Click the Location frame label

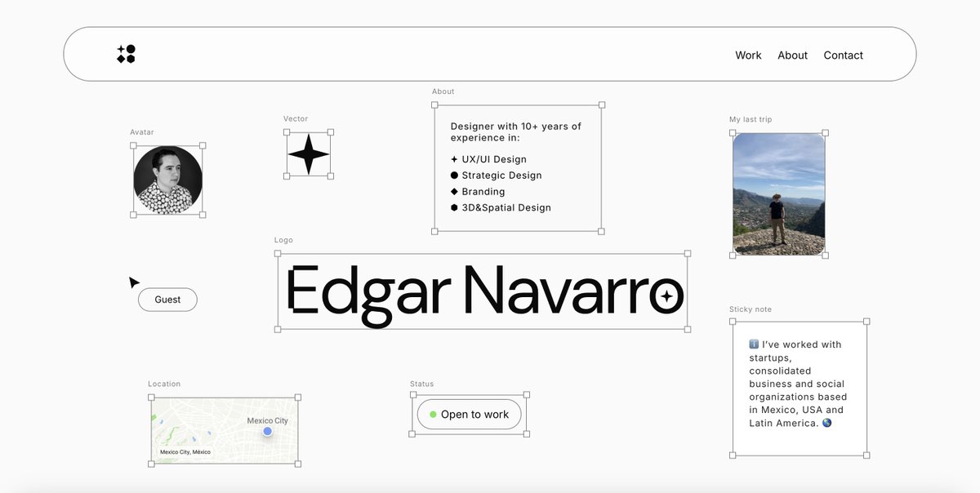164,384
